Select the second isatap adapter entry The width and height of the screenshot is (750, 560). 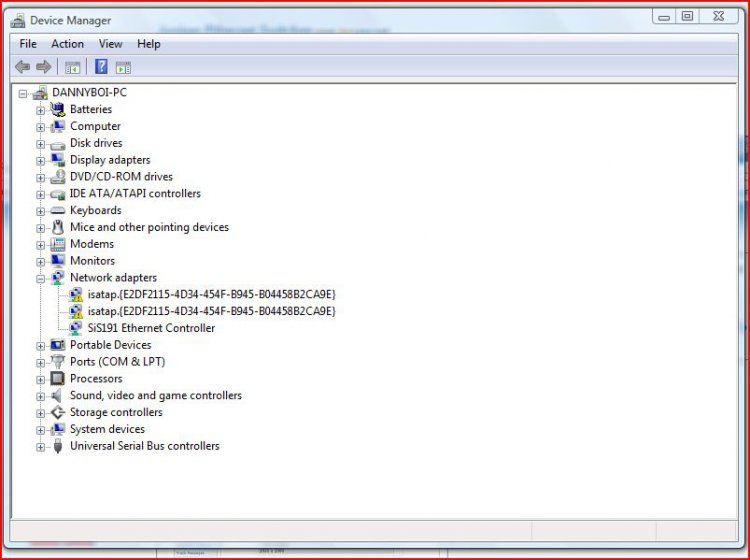click(x=211, y=311)
